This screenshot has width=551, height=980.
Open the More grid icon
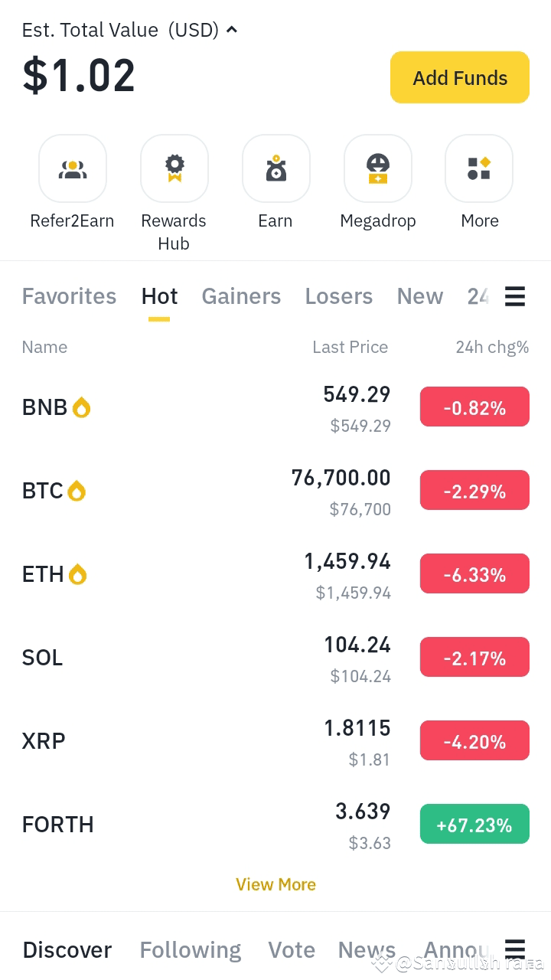click(479, 168)
